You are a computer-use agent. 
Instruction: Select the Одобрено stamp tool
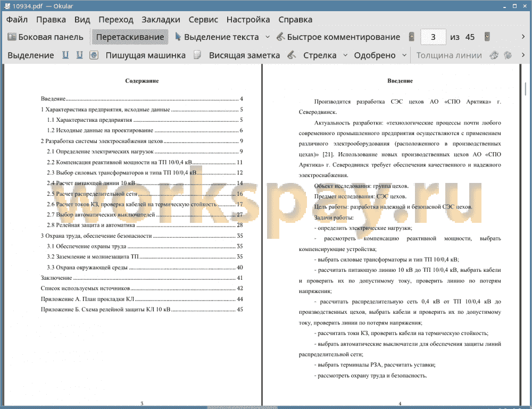point(375,55)
